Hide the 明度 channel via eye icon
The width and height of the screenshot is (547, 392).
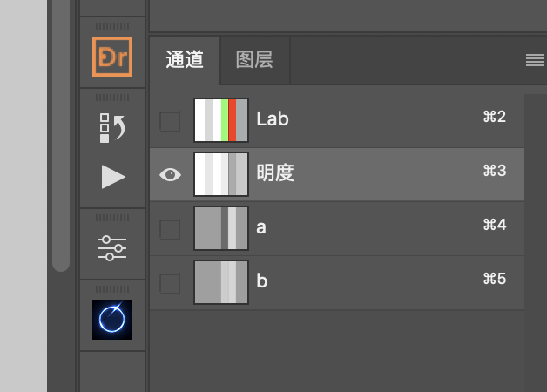(170, 174)
